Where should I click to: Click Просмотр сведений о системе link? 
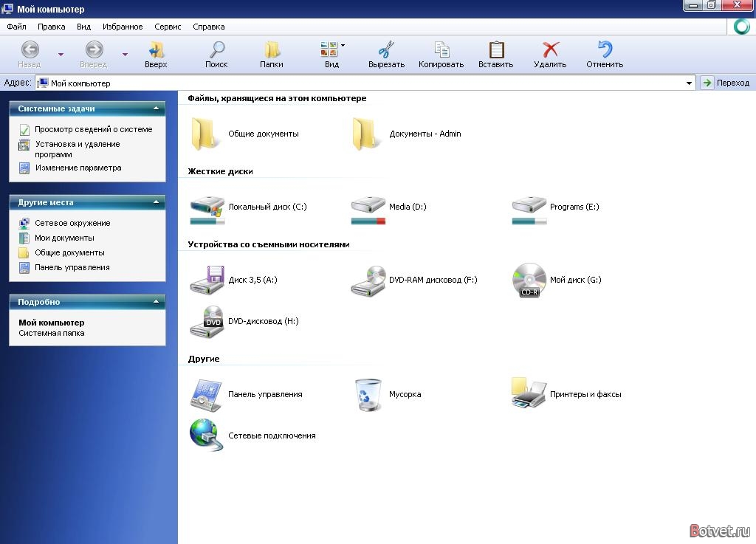[x=94, y=129]
